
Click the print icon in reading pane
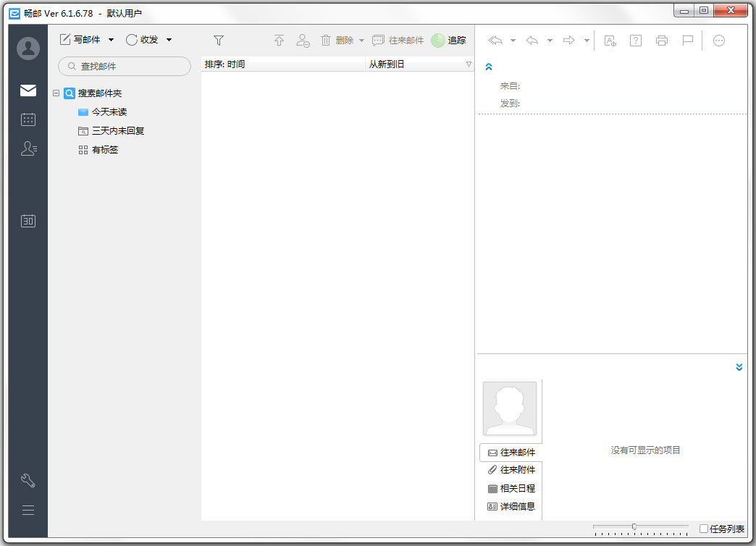click(661, 41)
